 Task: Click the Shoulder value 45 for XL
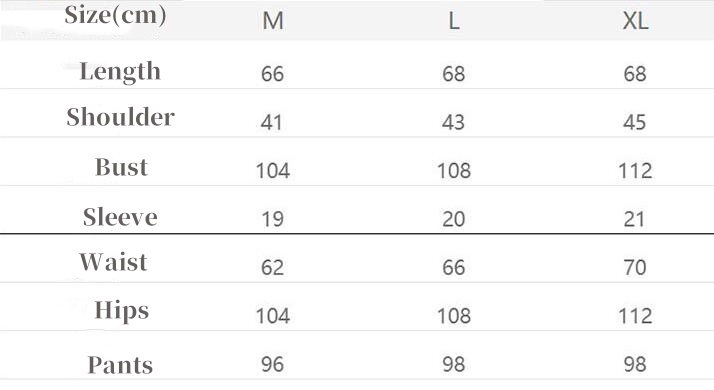[634, 122]
